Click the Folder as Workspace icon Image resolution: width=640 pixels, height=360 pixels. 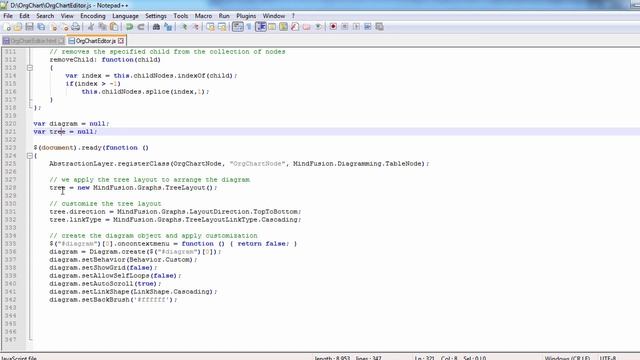pyautogui.click(x=306, y=27)
